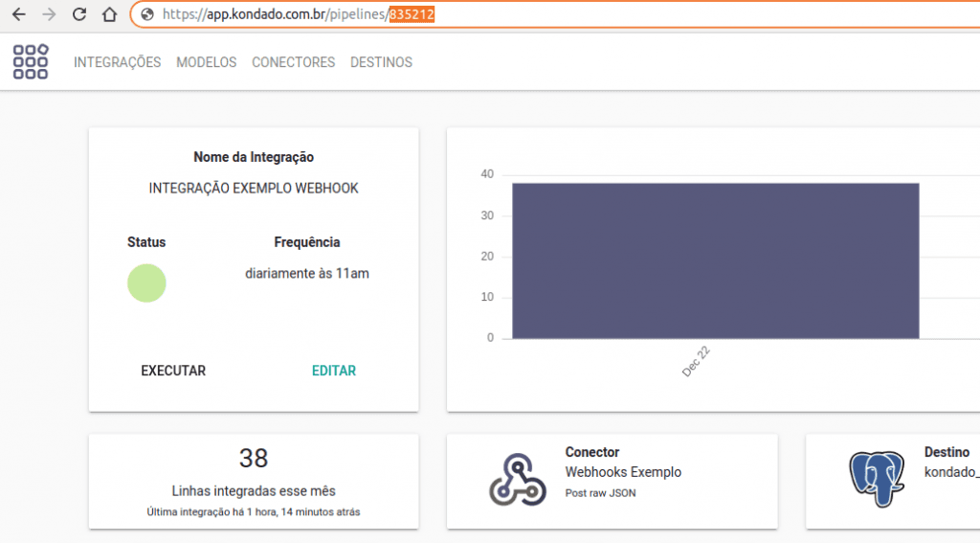The image size is (980, 543).
Task: Select the Webhooks Exemplo connector name
Action: pos(623,472)
